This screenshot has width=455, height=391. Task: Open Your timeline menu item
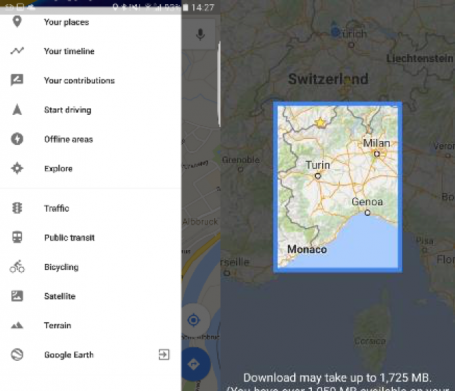pos(90,51)
